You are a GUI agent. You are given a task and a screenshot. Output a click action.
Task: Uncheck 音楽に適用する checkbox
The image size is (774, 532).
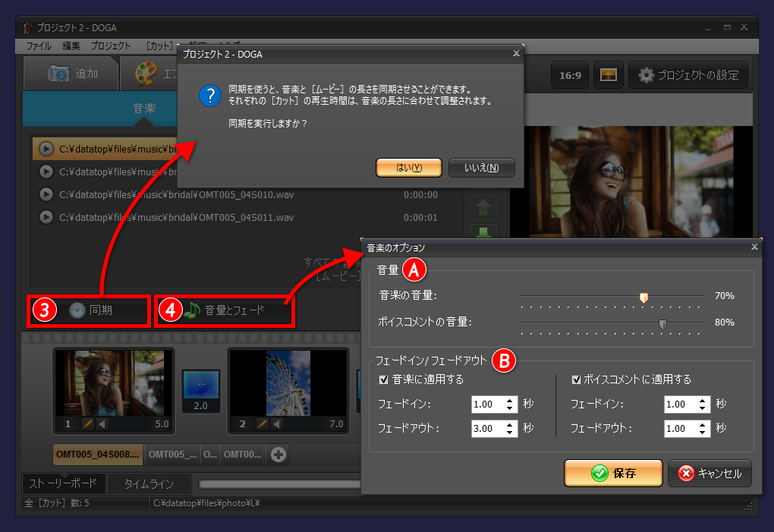point(384,379)
